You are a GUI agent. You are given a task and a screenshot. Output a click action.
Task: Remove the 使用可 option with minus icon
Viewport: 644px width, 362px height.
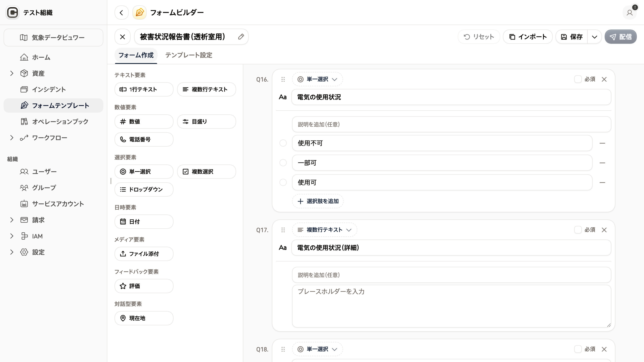click(x=602, y=183)
